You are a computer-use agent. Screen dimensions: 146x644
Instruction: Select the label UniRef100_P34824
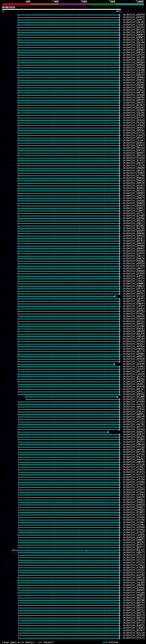pyautogui.click(x=133, y=309)
